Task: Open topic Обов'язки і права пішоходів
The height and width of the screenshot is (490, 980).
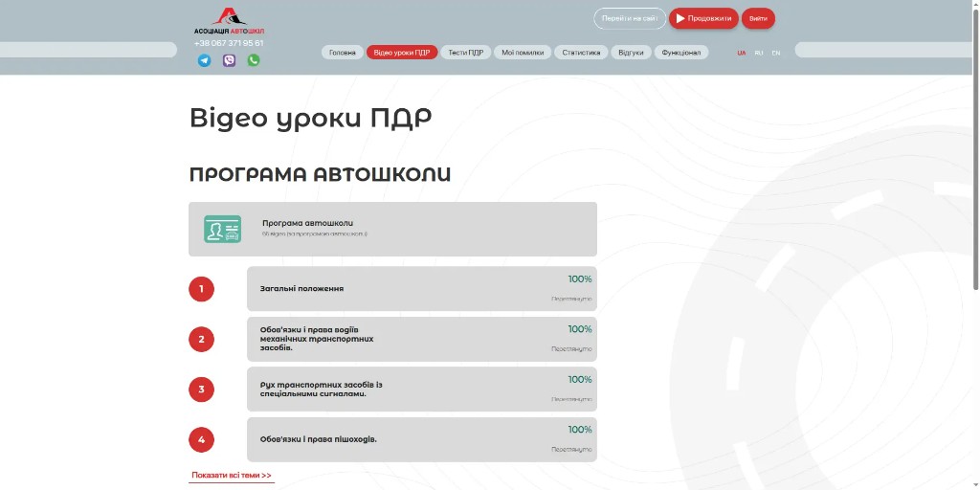Action: [422, 440]
